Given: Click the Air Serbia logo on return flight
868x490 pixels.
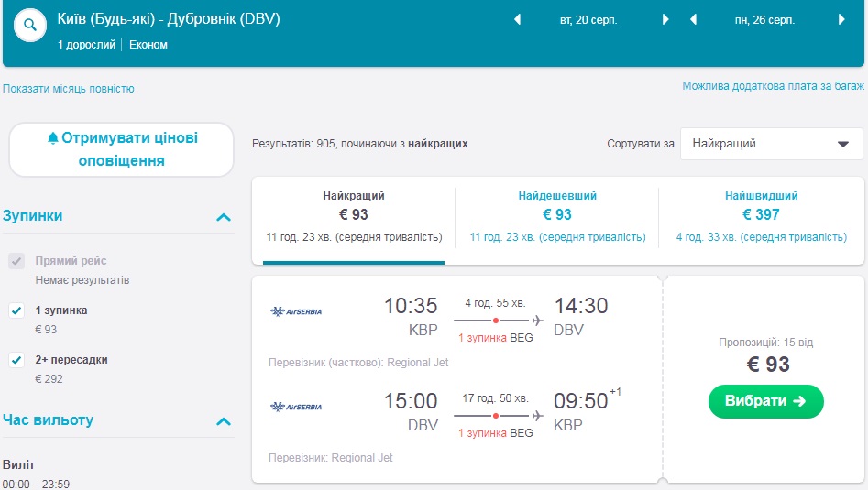Looking at the screenshot, I should click(x=296, y=407).
